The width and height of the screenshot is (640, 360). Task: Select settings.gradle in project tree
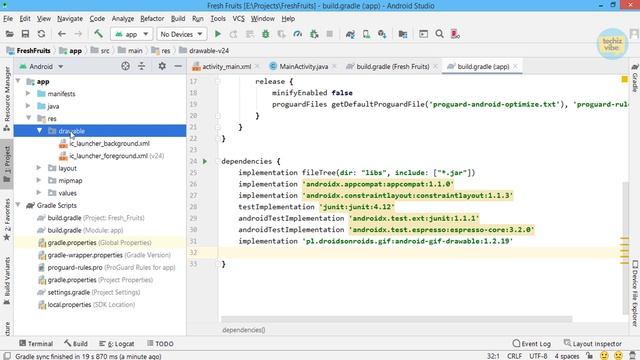click(69, 292)
